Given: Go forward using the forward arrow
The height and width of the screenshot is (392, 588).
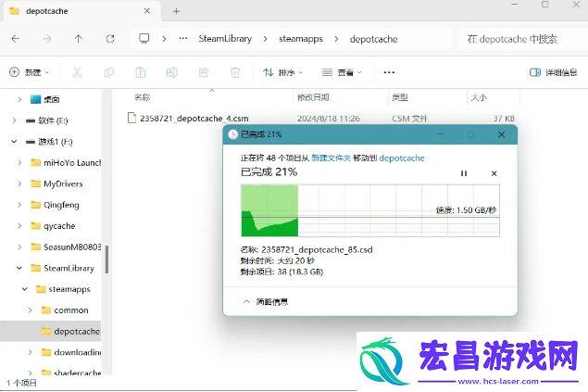Looking at the screenshot, I should click(x=47, y=39).
